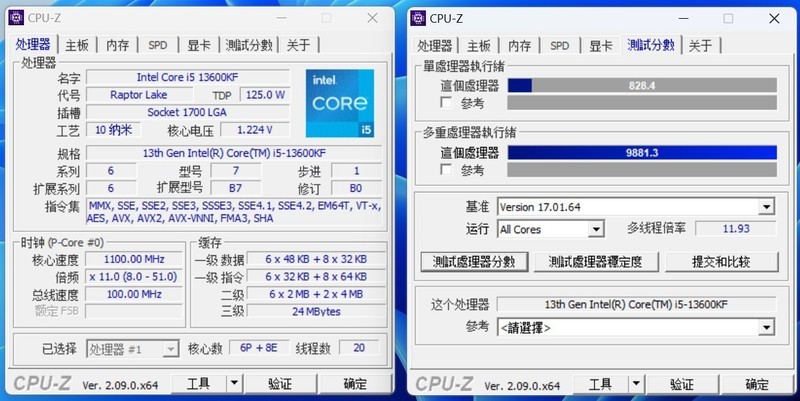Viewport: 800px width, 401px height.
Task: Enable the multi-thread 參考 checkbox
Action: coord(446,169)
